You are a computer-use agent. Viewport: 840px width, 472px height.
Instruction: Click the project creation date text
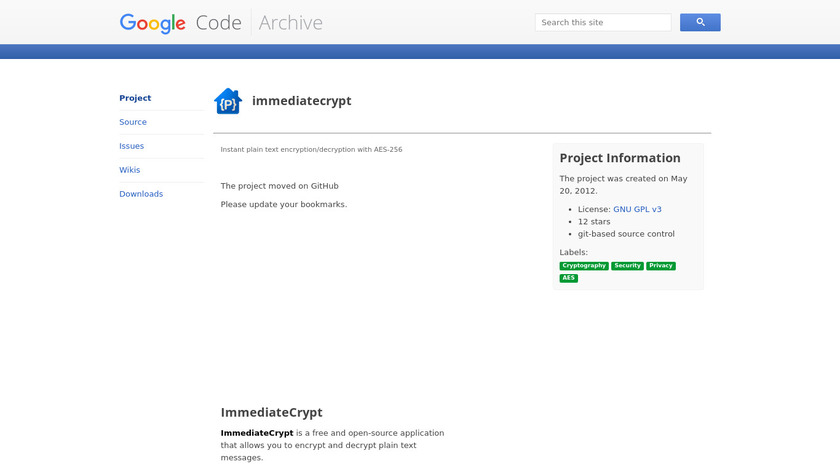[x=623, y=185]
